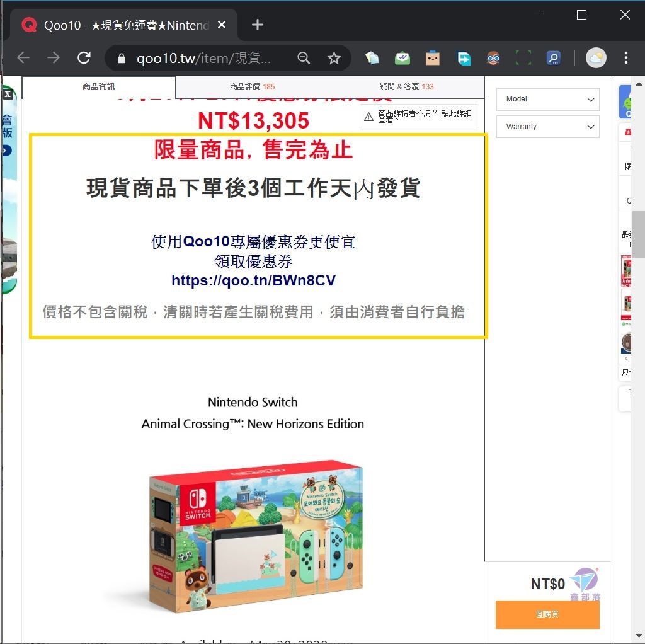Click the 領取優惠券 text
The width and height of the screenshot is (645, 644).
[x=253, y=261]
